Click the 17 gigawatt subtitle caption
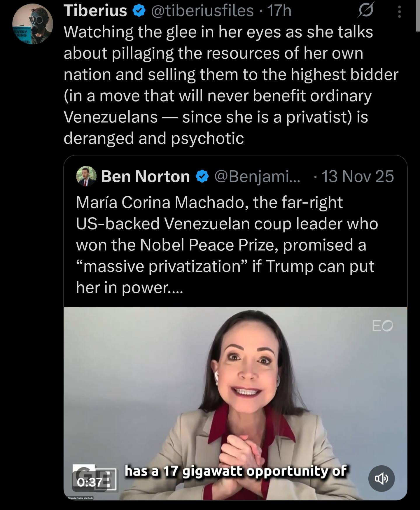The width and height of the screenshot is (420, 510). point(236,471)
